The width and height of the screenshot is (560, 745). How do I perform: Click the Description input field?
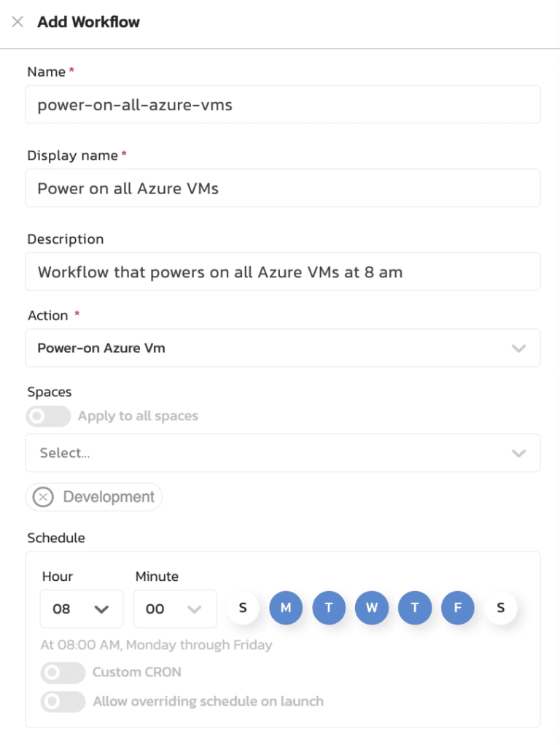click(283, 271)
